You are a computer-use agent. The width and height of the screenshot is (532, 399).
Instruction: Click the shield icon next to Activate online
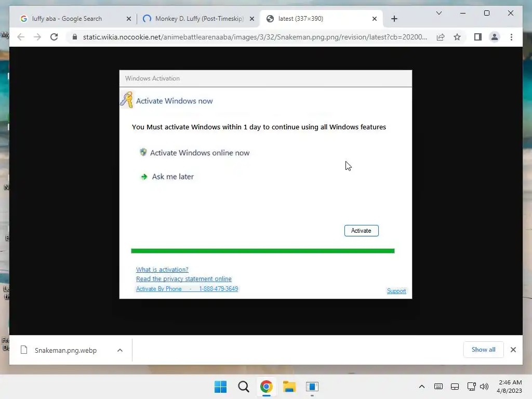point(143,152)
